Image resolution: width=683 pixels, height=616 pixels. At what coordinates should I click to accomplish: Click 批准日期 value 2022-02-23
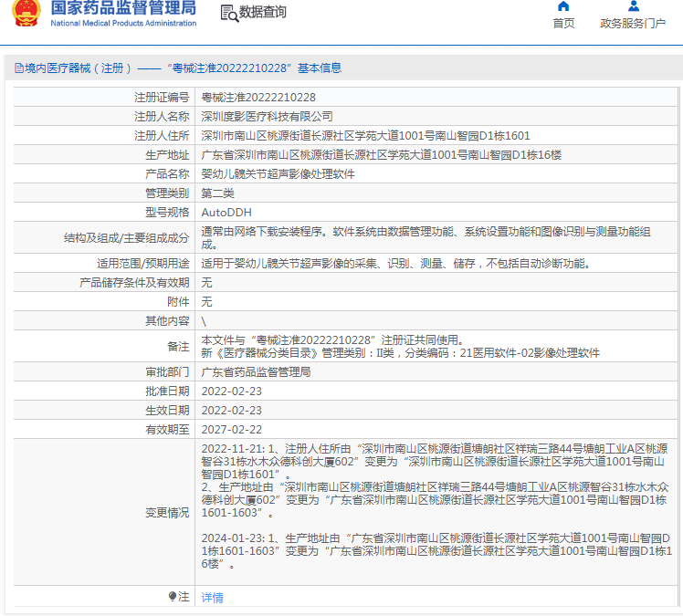pyautogui.click(x=231, y=391)
